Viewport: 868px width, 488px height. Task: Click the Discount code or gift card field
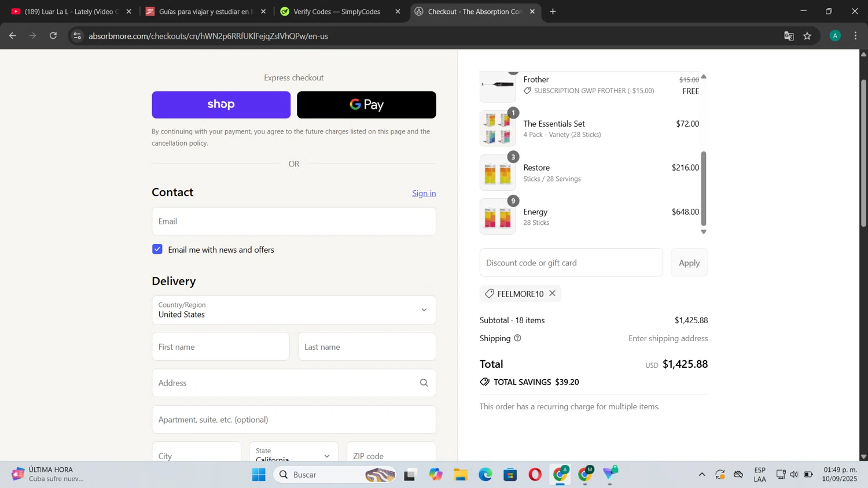[x=571, y=263]
